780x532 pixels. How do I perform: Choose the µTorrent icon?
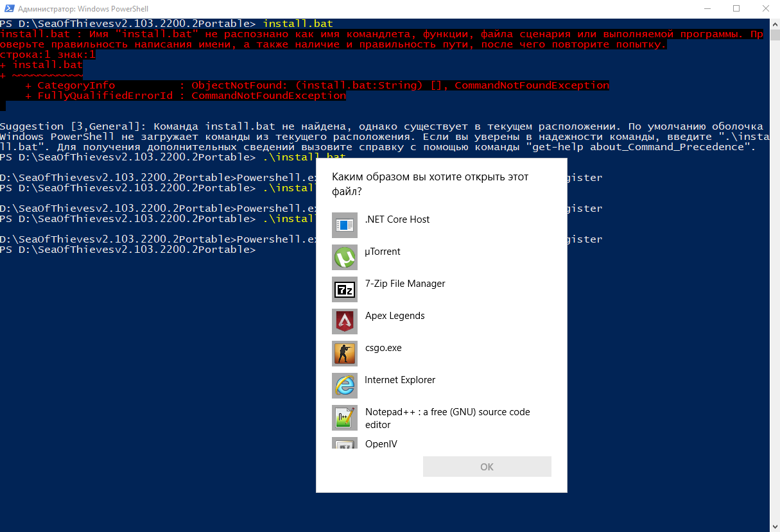point(345,257)
